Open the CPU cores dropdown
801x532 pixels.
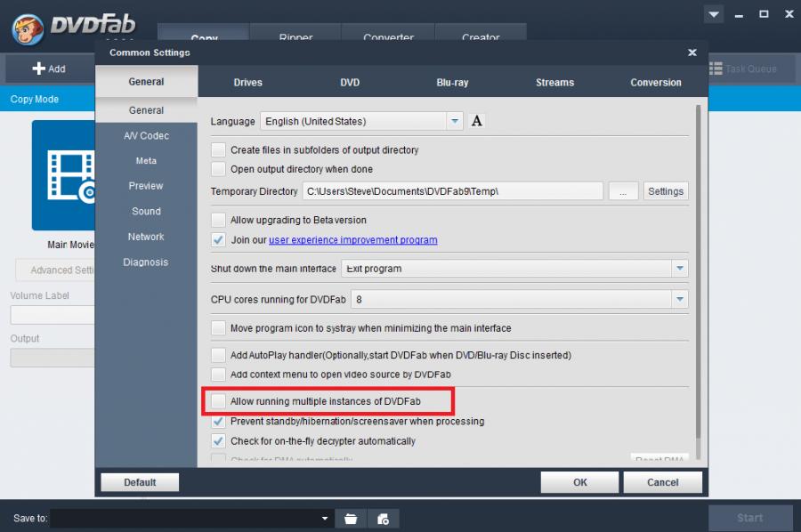click(x=679, y=300)
